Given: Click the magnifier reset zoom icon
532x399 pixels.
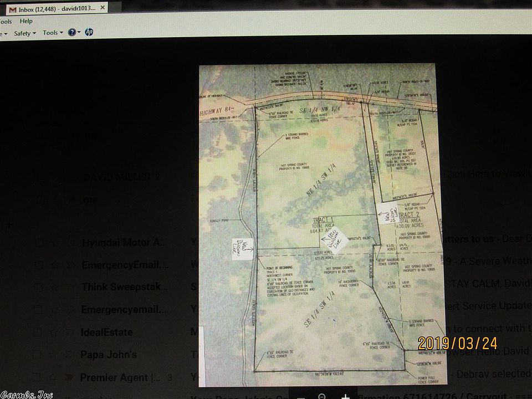Looking at the screenshot, I should pyautogui.click(x=322, y=397).
